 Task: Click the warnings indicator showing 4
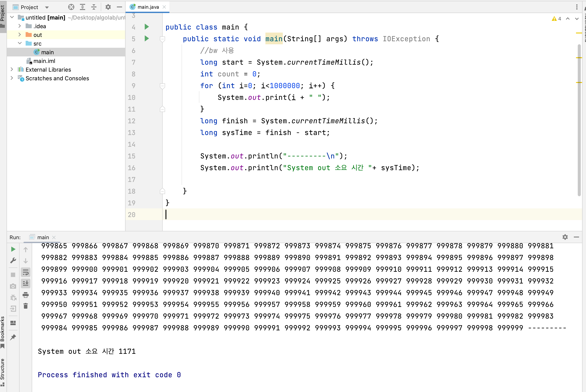point(556,19)
